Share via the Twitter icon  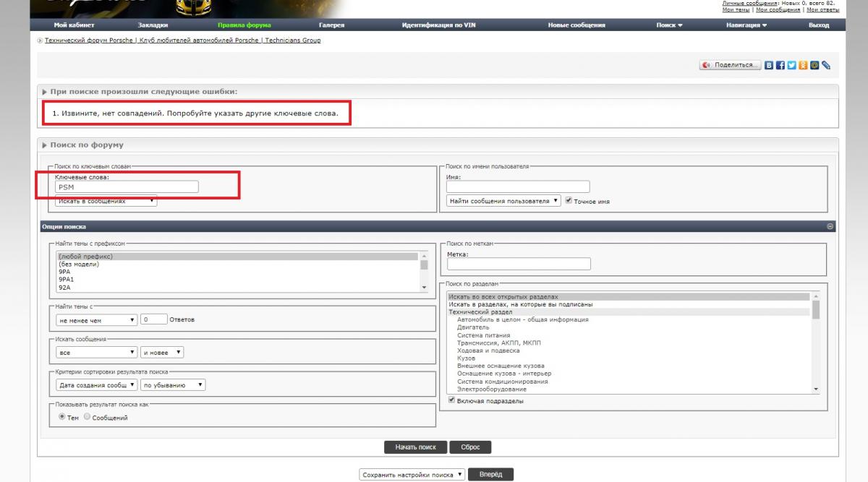pos(791,65)
